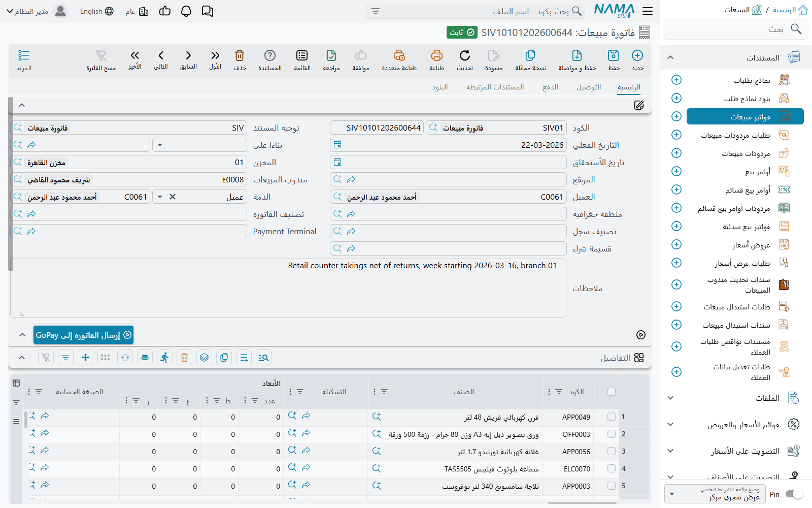812x508 pixels.
Task: Jump to الأخير last record arrow
Action: (x=134, y=55)
